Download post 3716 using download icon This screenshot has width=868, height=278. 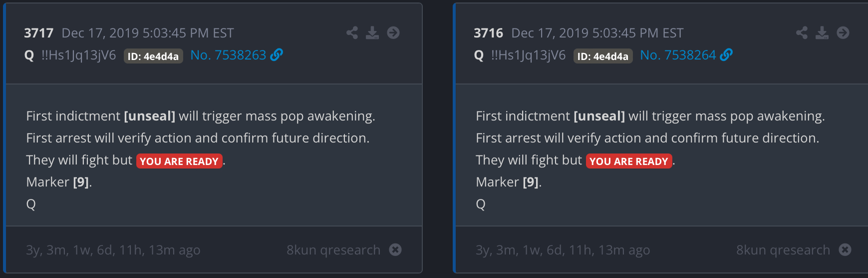(x=822, y=33)
